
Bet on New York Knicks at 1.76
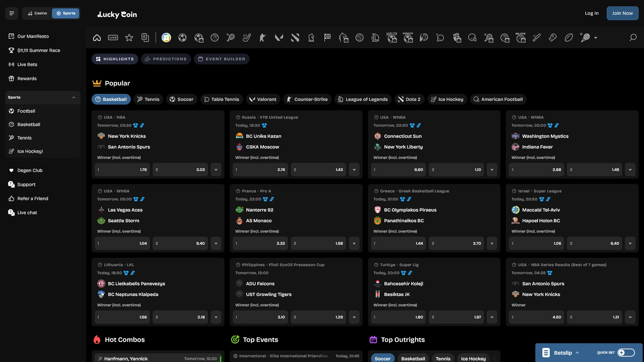[x=122, y=170]
